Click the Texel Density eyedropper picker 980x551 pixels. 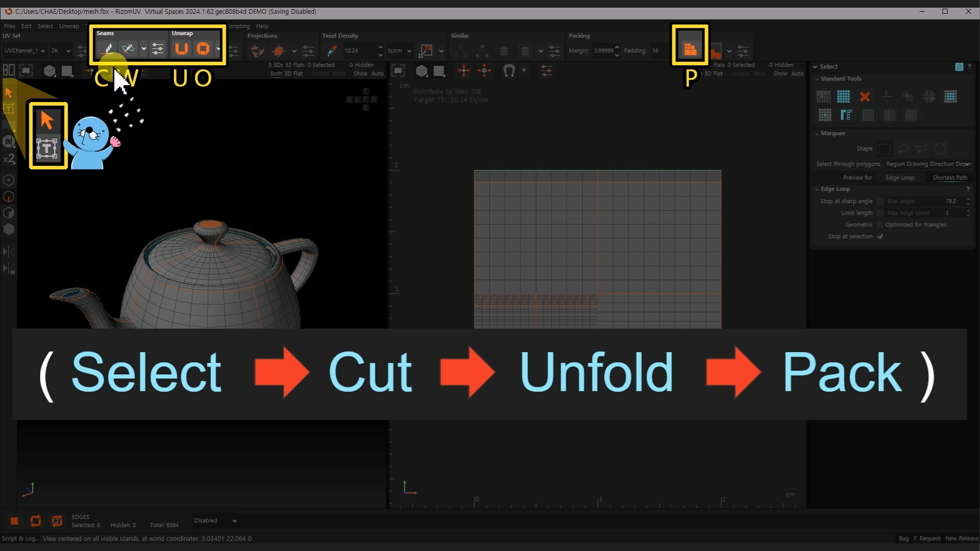tap(332, 51)
